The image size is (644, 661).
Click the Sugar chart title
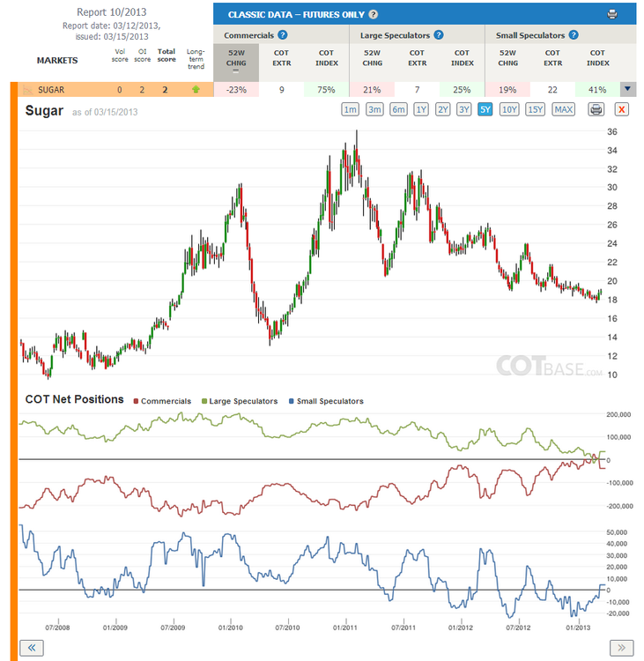point(44,110)
